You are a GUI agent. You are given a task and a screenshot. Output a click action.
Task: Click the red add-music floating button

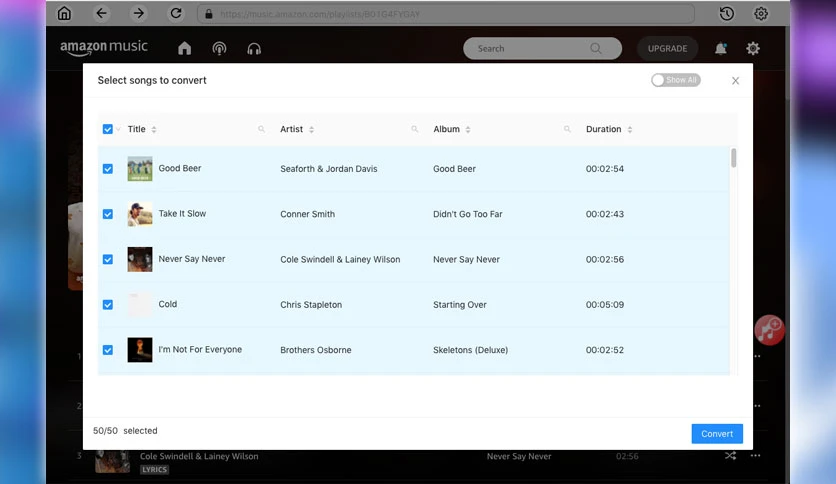point(769,330)
